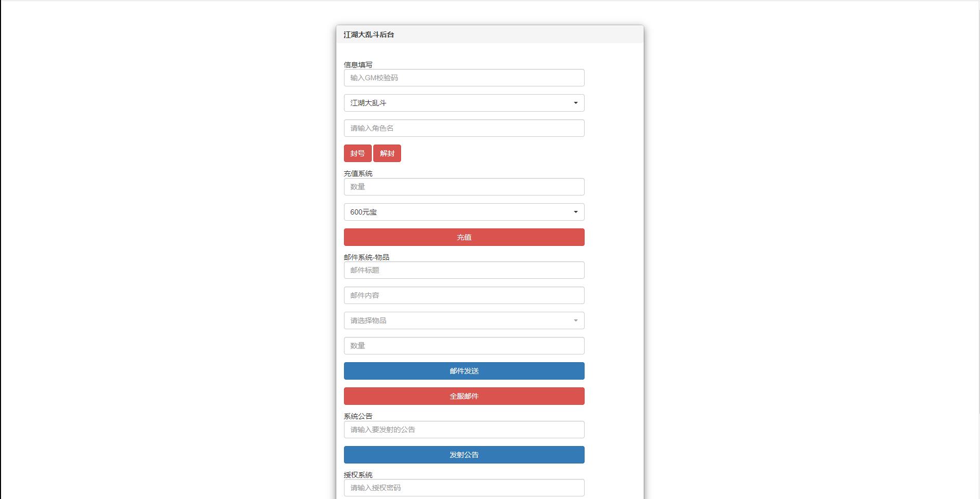
Task: Click the 邮件系统-物品 section label
Action: 366,257
